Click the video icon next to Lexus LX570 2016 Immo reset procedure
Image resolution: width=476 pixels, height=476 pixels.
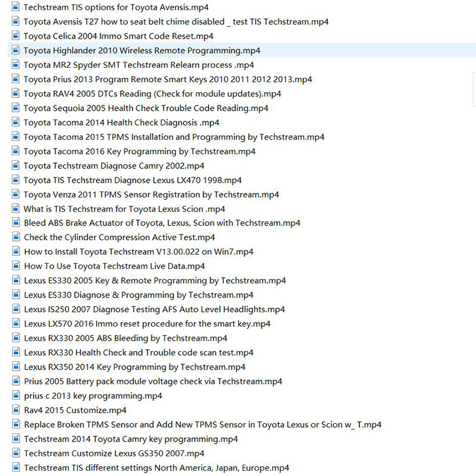15,324
